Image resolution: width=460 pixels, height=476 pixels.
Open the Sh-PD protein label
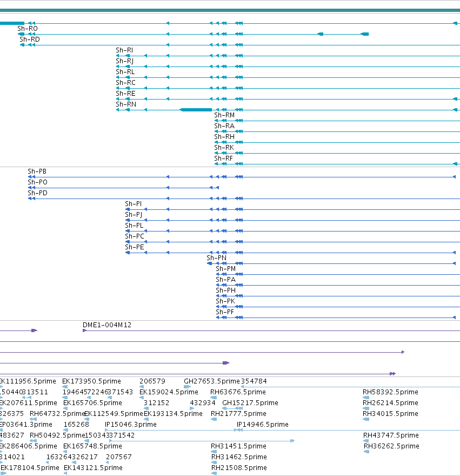point(38,193)
